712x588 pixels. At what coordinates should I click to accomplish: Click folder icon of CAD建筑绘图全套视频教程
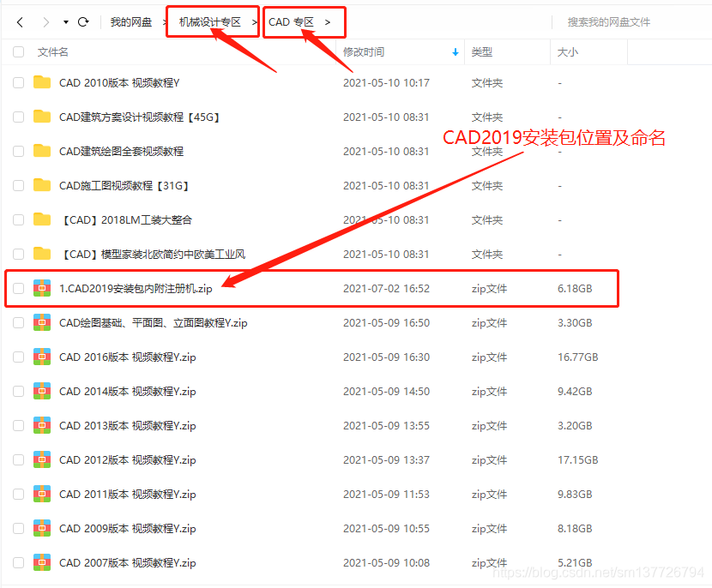(42, 151)
